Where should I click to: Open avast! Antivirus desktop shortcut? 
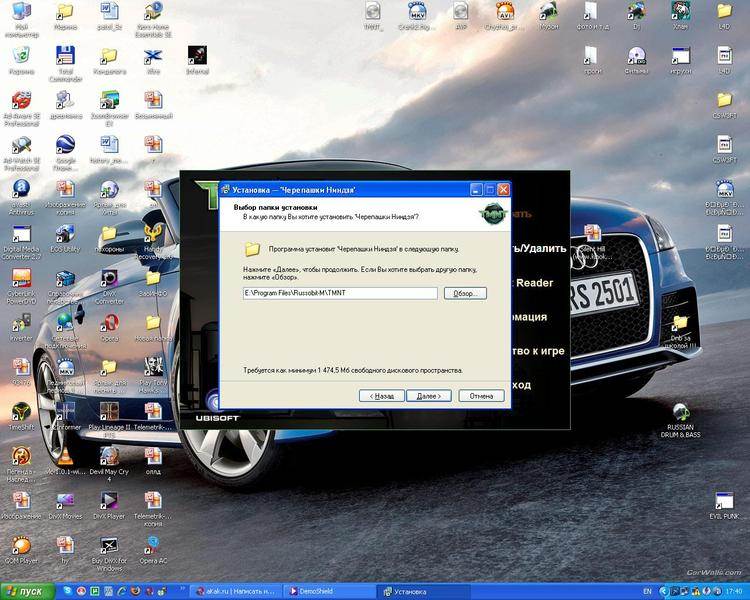[x=22, y=197]
